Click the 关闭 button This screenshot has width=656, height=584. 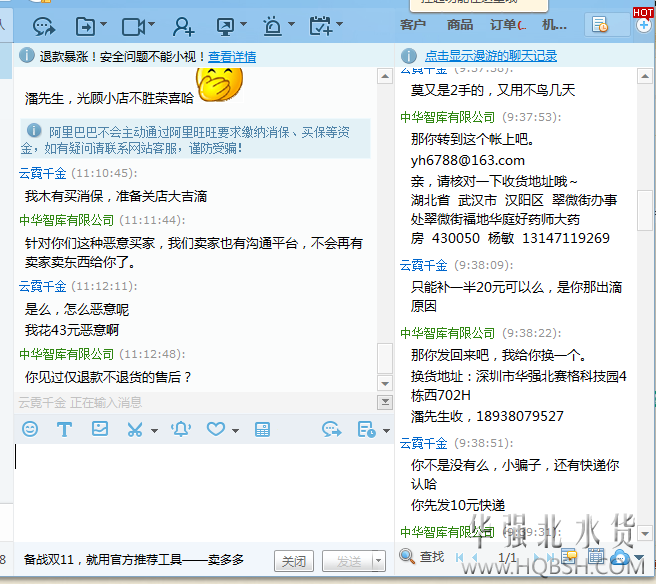click(x=294, y=561)
